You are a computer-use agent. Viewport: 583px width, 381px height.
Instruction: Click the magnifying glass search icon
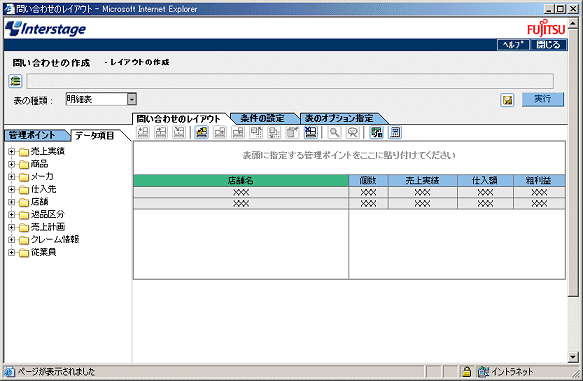[334, 132]
